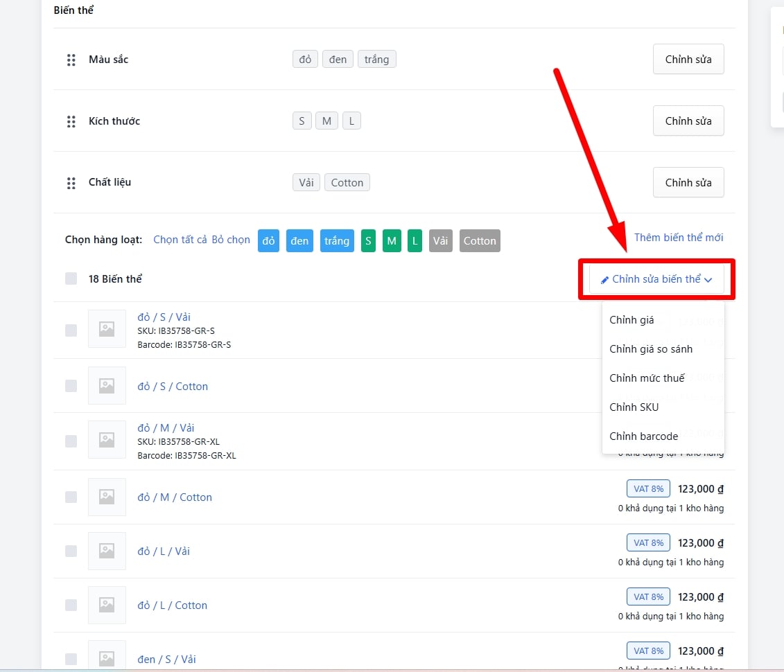This screenshot has width=784, height=672.
Task: Grab the drag handle beside Kích thước
Action: (x=71, y=122)
